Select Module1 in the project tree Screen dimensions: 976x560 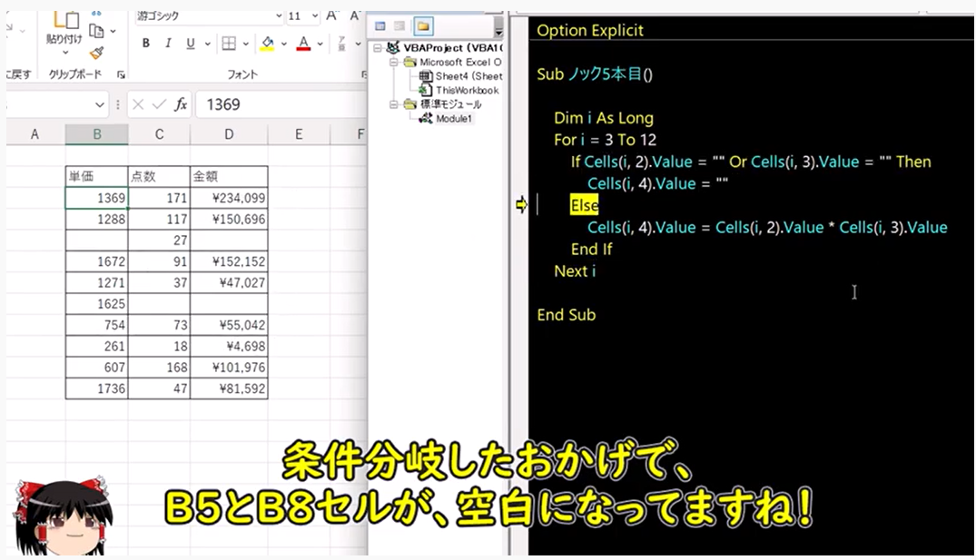click(453, 118)
